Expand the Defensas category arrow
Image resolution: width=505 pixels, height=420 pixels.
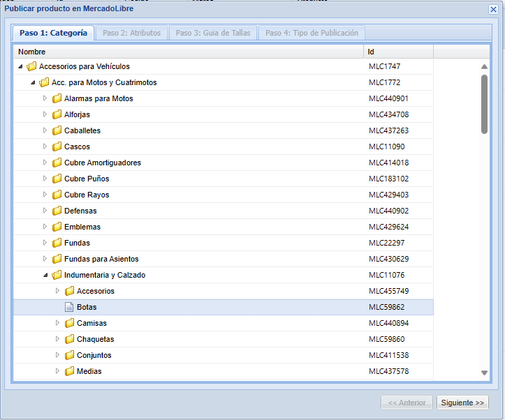pos(45,210)
